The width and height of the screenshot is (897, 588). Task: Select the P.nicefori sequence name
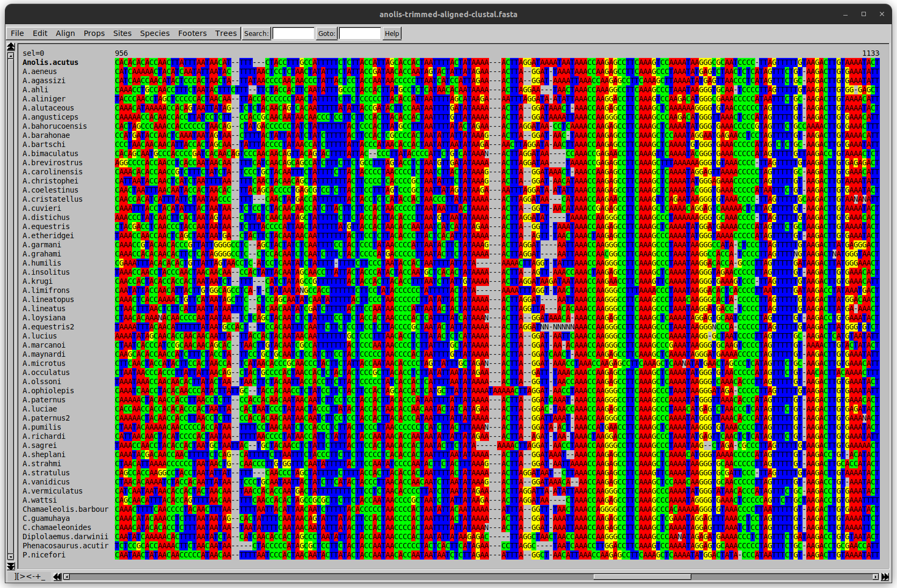click(x=44, y=555)
